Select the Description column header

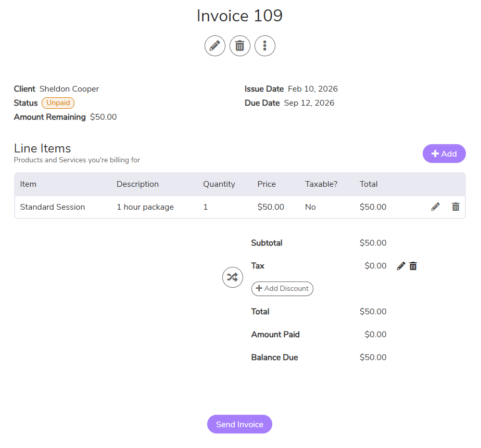(137, 184)
